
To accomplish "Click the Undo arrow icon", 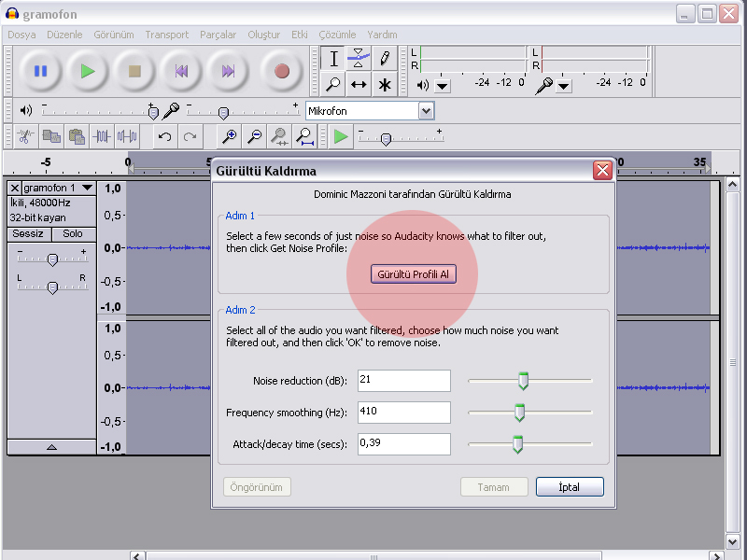I will tap(165, 137).
